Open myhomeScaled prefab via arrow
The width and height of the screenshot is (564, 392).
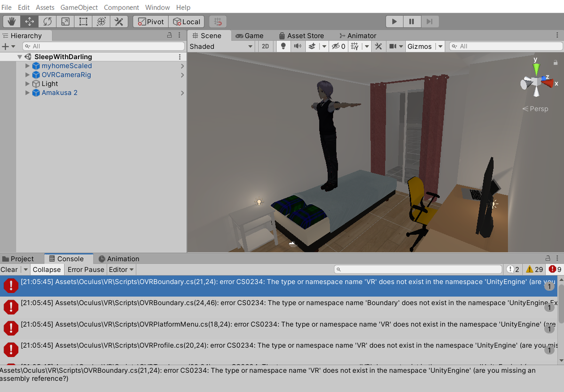coord(182,66)
